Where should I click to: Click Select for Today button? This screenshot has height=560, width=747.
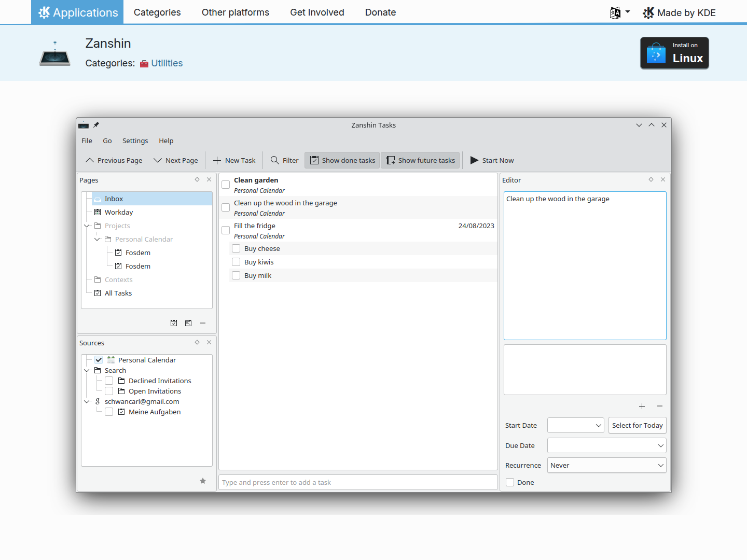638,425
